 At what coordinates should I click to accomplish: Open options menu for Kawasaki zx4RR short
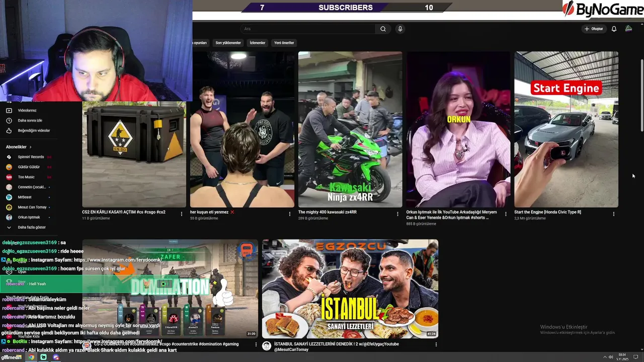point(398,214)
